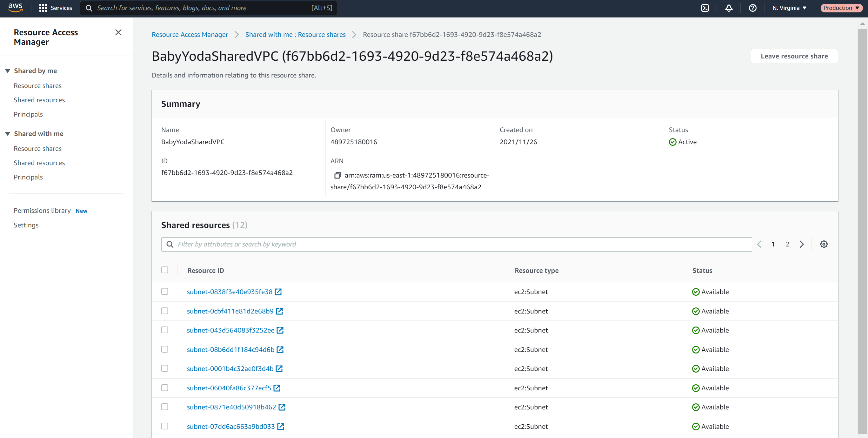Click the search magnifier in the filter box
Image resolution: width=868 pixels, height=438 pixels.
point(170,244)
